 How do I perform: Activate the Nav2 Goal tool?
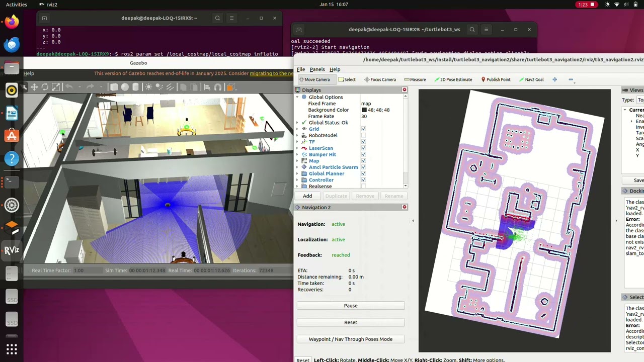coord(531,79)
